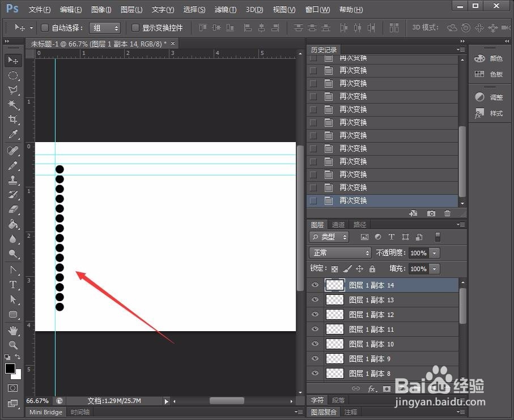Select the Magic Wand tool
Screen dimensions: 514x420
point(13,105)
